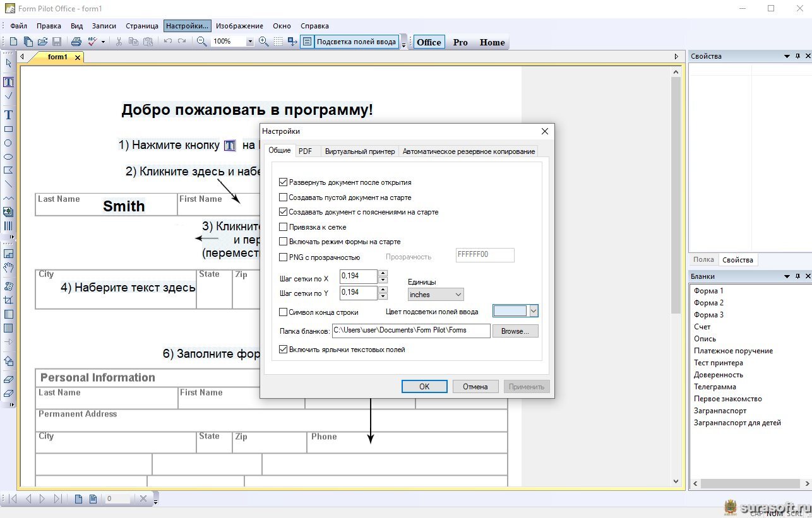Enable 'Привязка к сетке' checkbox
812x518 pixels.
283,227
